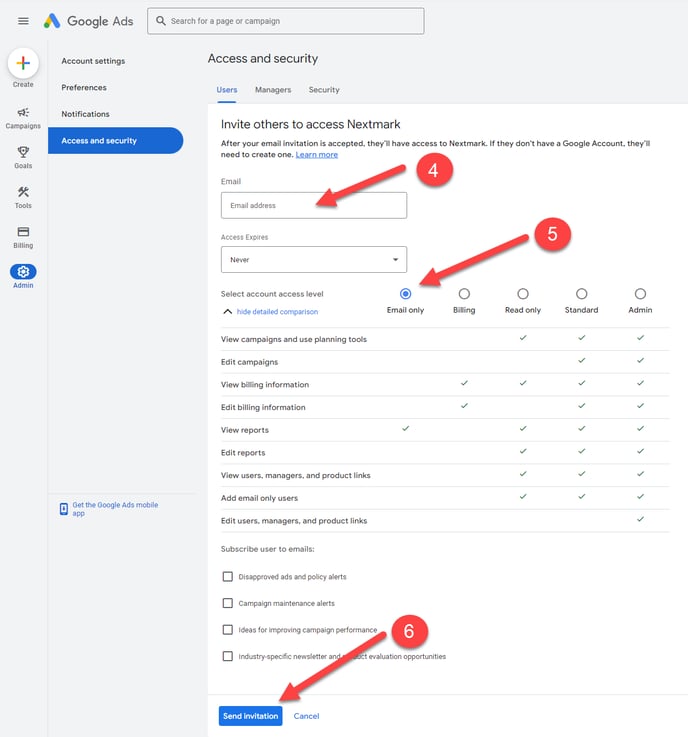Select the Admin gear icon
This screenshot has height=737, width=688.
tap(23, 272)
